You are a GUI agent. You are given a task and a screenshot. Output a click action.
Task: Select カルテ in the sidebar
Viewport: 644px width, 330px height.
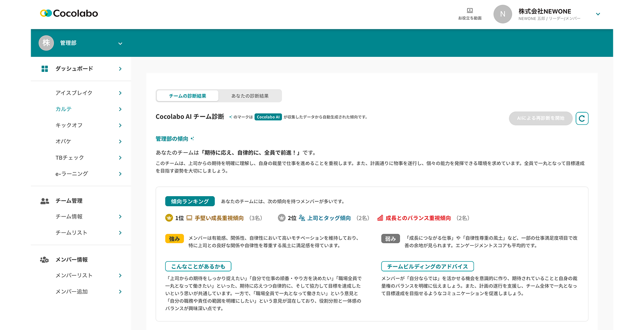(x=64, y=109)
